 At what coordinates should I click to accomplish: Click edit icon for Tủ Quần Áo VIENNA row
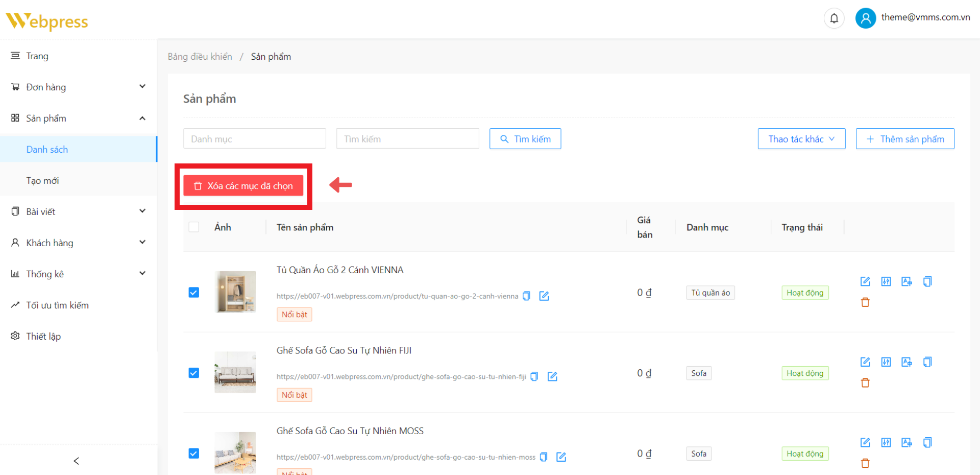[x=865, y=281]
